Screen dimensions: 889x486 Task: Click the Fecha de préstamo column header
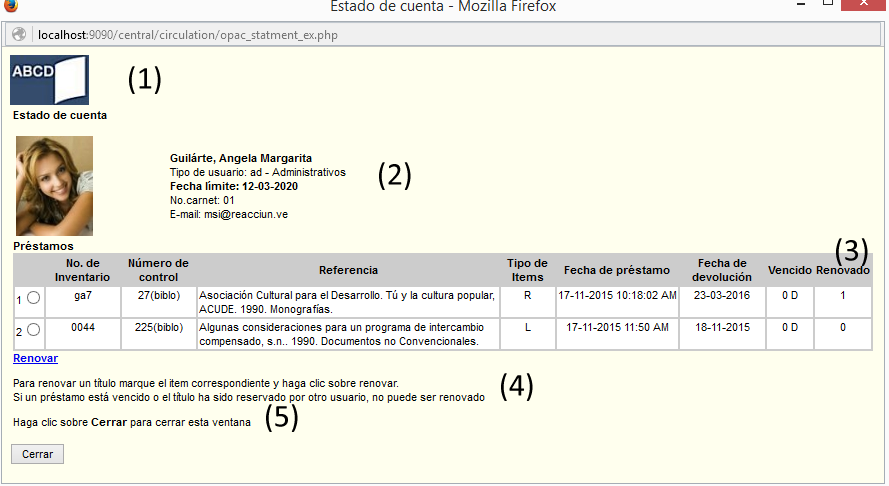[x=617, y=270]
